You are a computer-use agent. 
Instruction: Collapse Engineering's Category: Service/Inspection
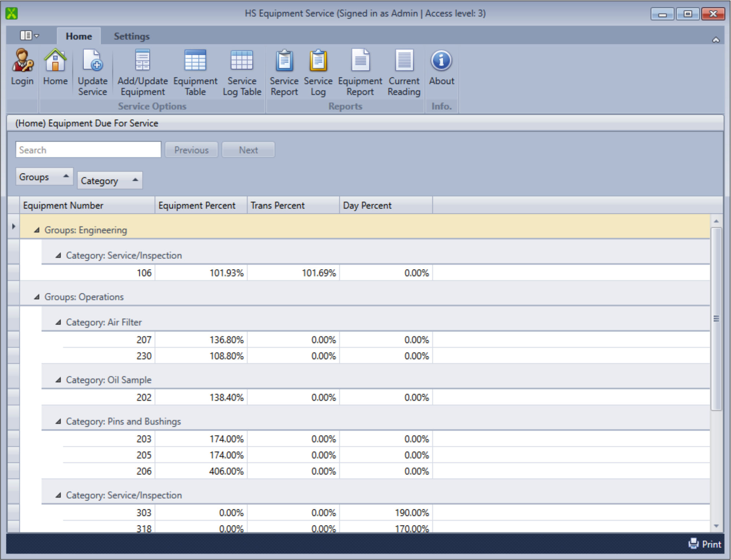(x=58, y=255)
